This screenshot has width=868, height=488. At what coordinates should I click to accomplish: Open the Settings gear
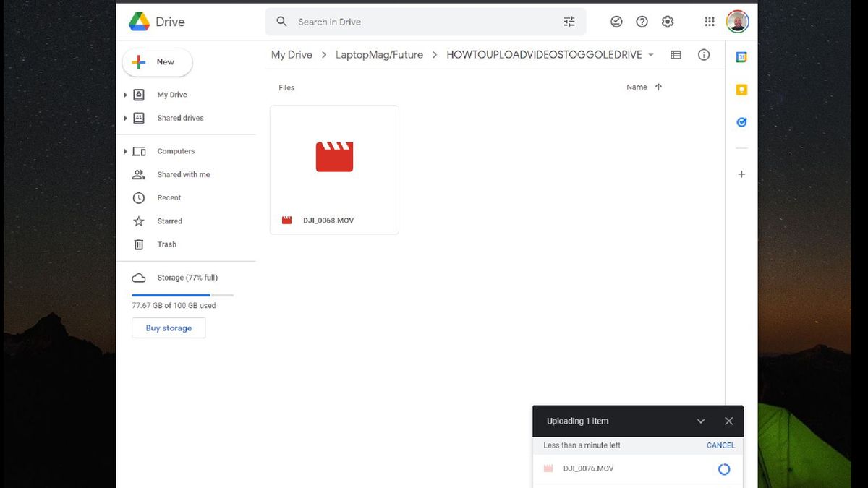click(667, 22)
